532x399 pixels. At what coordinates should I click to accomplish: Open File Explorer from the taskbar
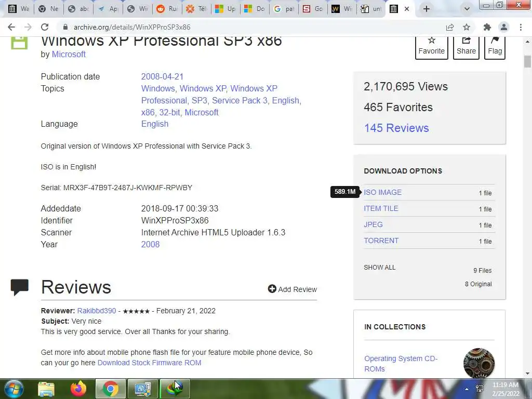tap(46, 389)
